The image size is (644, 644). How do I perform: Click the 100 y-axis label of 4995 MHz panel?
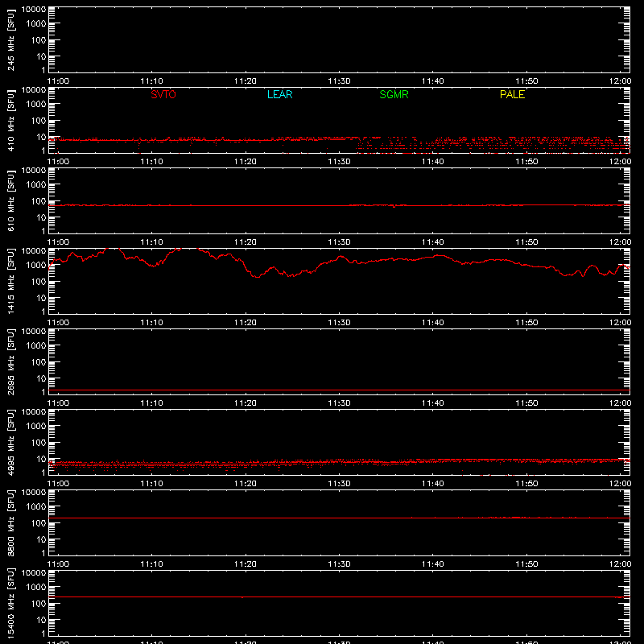click(x=39, y=443)
